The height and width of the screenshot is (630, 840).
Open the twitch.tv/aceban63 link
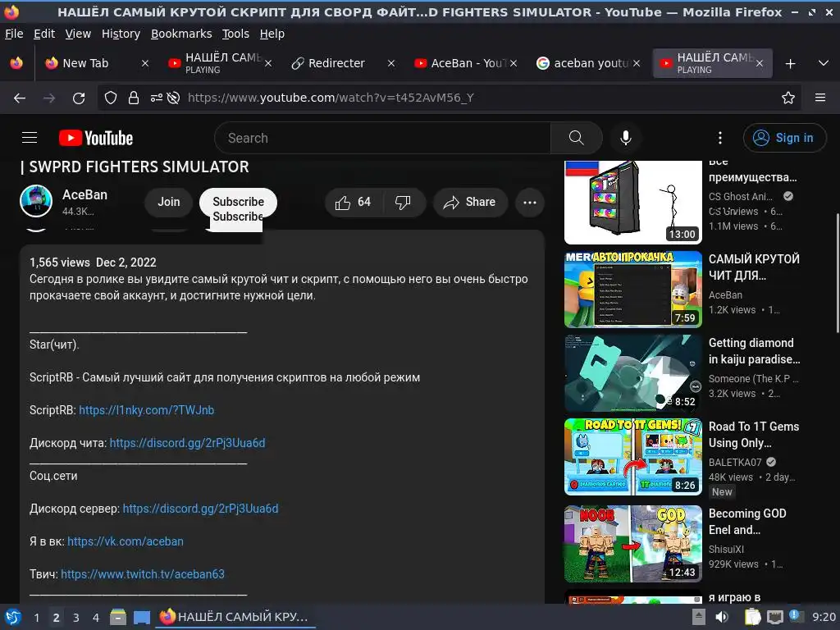[x=143, y=574]
